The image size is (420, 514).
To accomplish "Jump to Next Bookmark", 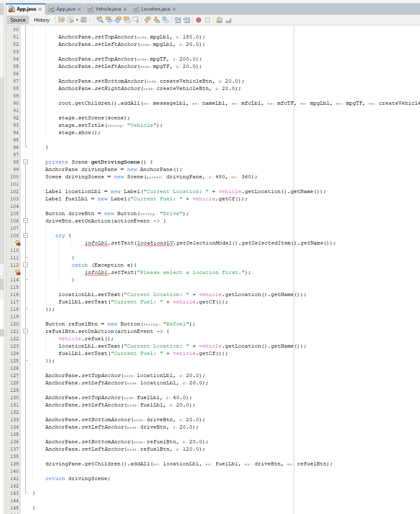I will click(156, 20).
